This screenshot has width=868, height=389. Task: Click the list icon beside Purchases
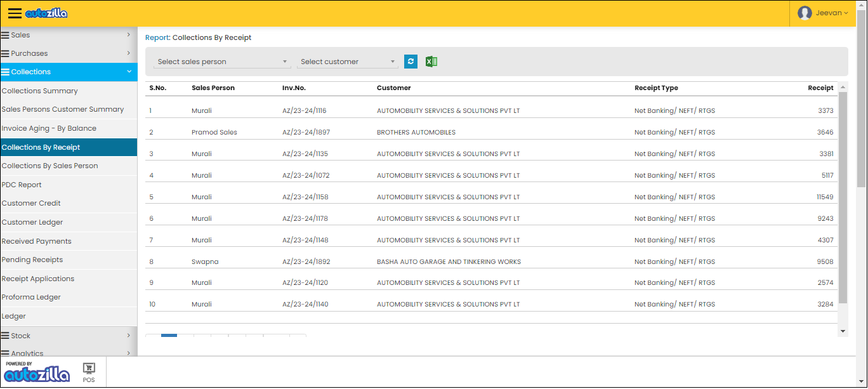(x=5, y=53)
